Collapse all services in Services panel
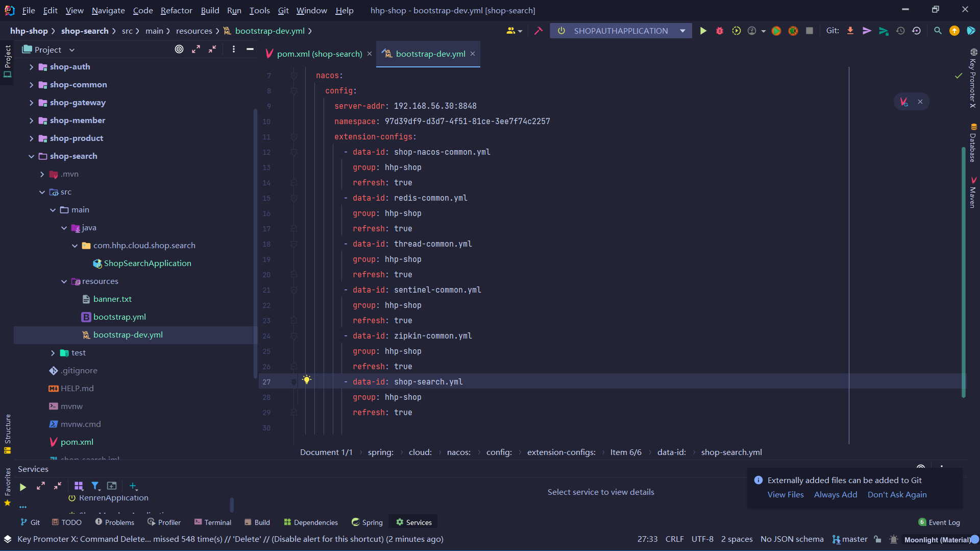Image resolution: width=980 pixels, height=551 pixels. 58,486
